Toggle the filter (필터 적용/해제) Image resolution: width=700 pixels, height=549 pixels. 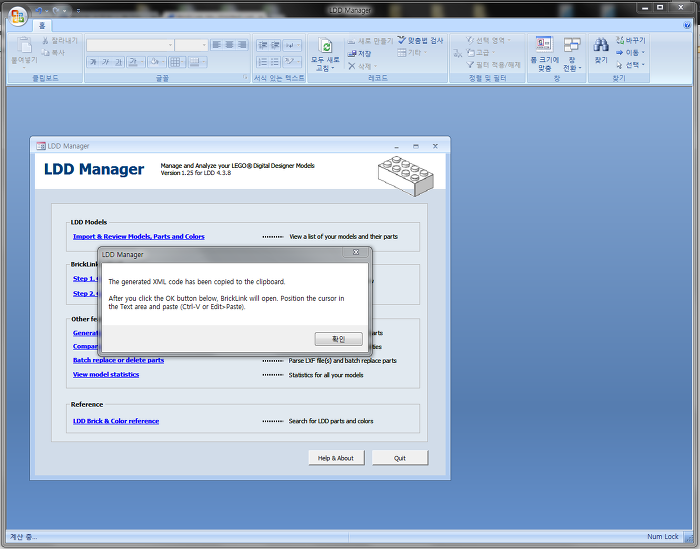(x=493, y=65)
